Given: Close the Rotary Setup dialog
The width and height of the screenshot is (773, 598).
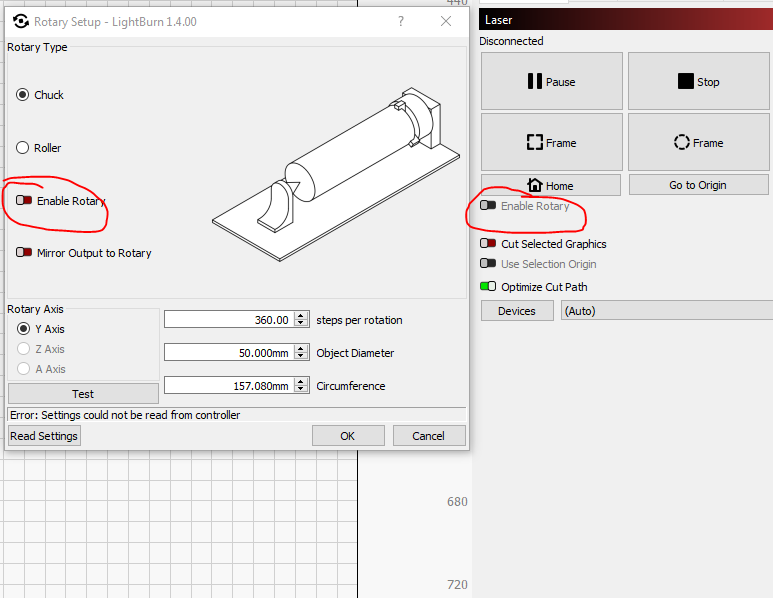Looking at the screenshot, I should [x=446, y=21].
